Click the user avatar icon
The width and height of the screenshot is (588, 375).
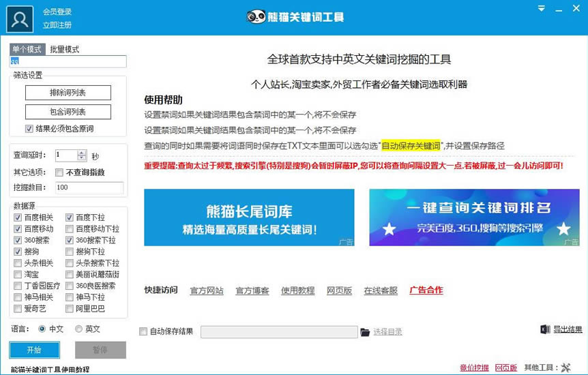coord(20,18)
